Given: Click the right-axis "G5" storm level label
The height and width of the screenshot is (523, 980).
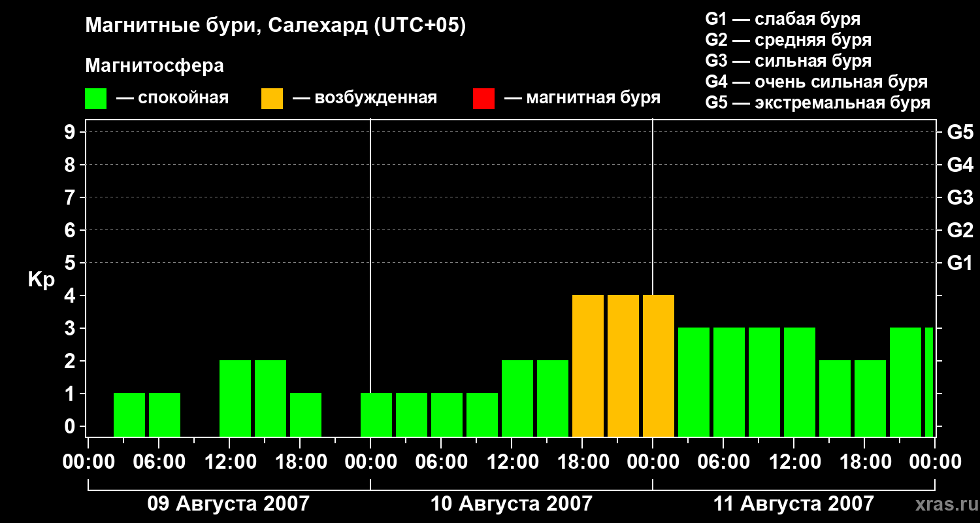Looking at the screenshot, I should pyautogui.click(x=960, y=132).
